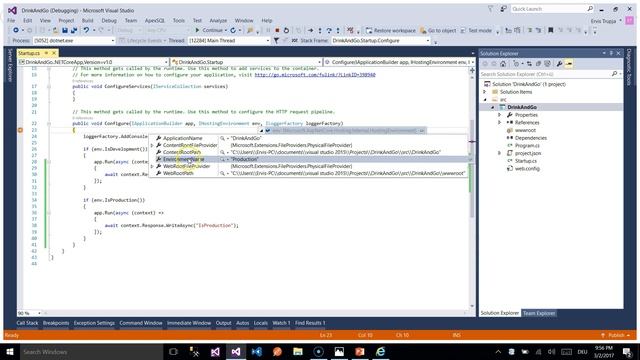Click the Go to object button
The image size is (640, 360).
pyautogui.click(x=438, y=31)
